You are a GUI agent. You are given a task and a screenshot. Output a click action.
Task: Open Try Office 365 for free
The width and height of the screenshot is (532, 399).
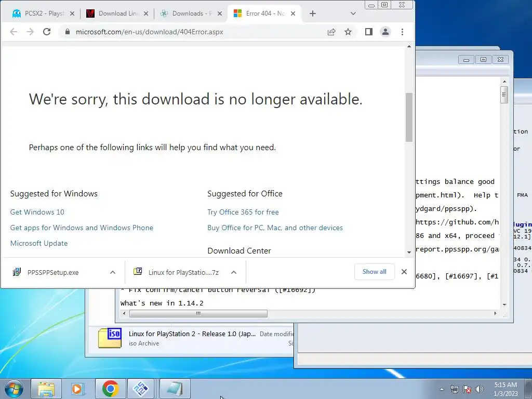(243, 212)
